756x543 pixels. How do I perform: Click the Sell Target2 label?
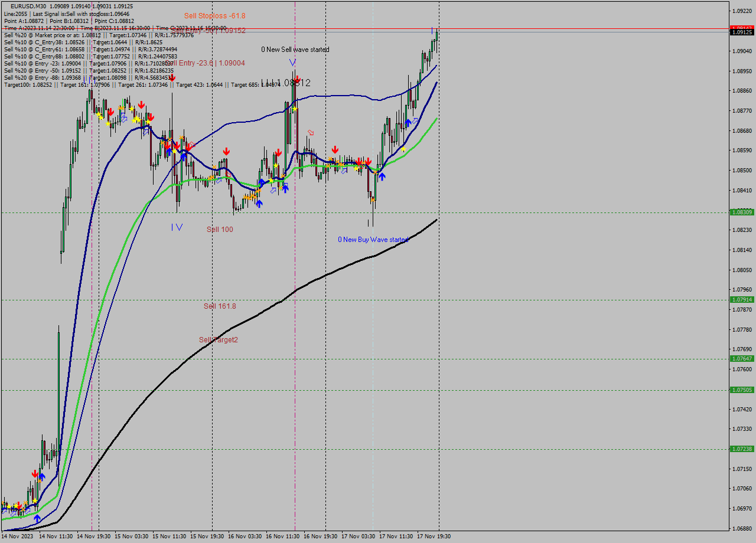click(217, 339)
